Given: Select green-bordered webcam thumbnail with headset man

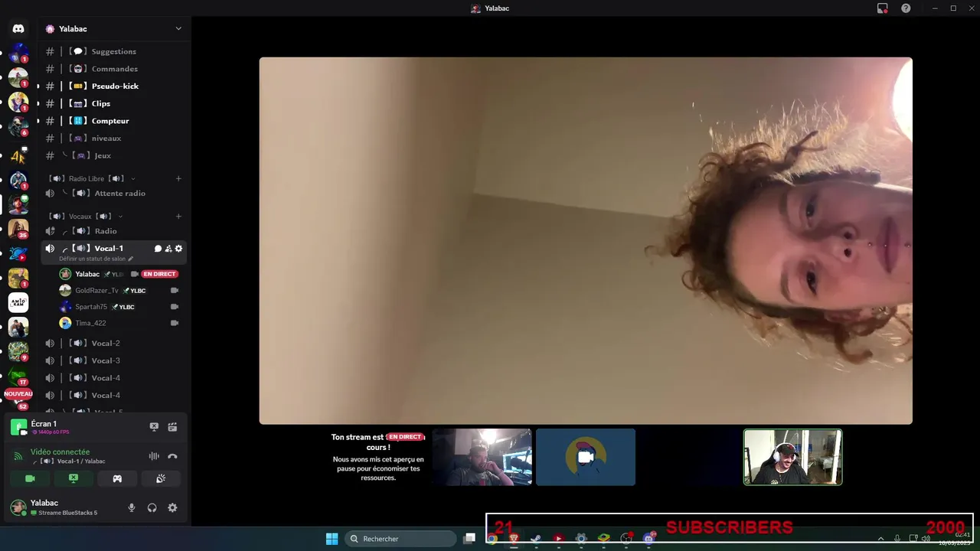Looking at the screenshot, I should 792,457.
